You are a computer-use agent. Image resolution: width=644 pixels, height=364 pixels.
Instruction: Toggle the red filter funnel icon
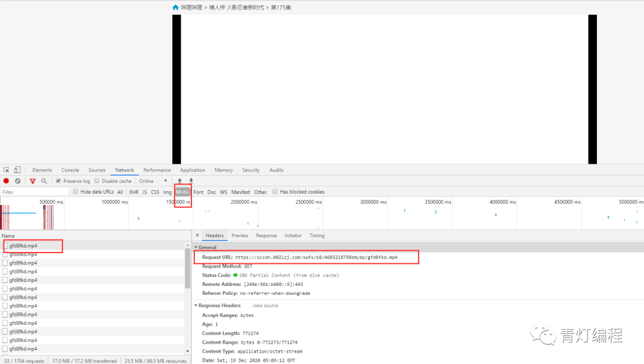click(33, 181)
